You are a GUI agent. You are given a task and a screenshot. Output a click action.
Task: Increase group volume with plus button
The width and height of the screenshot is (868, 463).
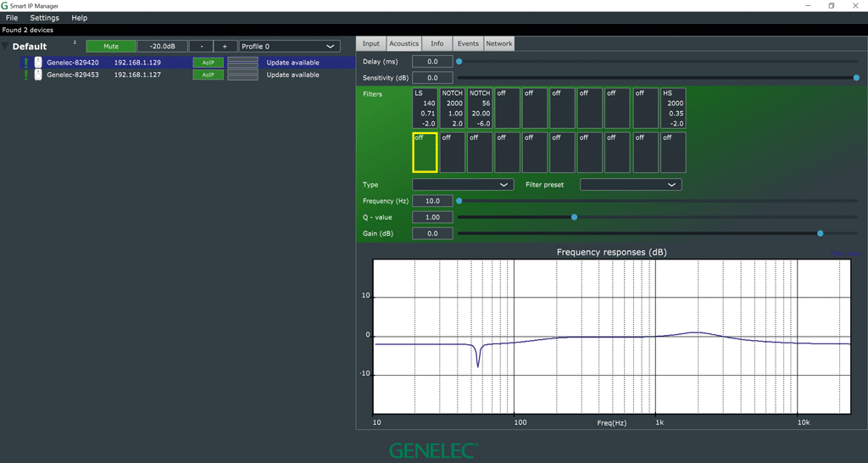[x=225, y=47]
